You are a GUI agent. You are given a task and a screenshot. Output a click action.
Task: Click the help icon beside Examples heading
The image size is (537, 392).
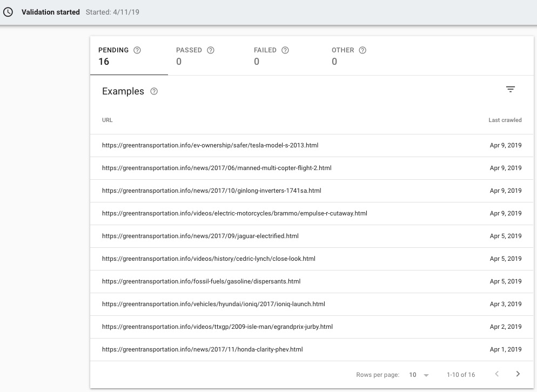click(154, 91)
